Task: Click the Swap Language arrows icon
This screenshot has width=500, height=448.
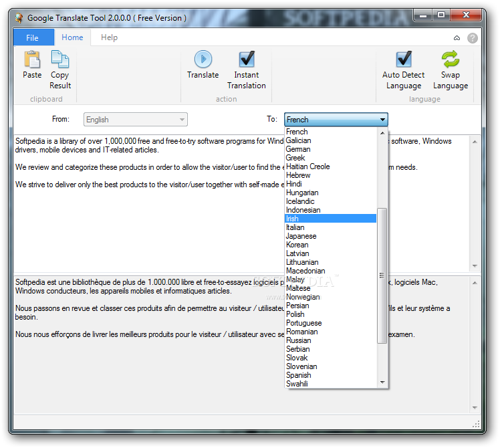Action: point(451,60)
